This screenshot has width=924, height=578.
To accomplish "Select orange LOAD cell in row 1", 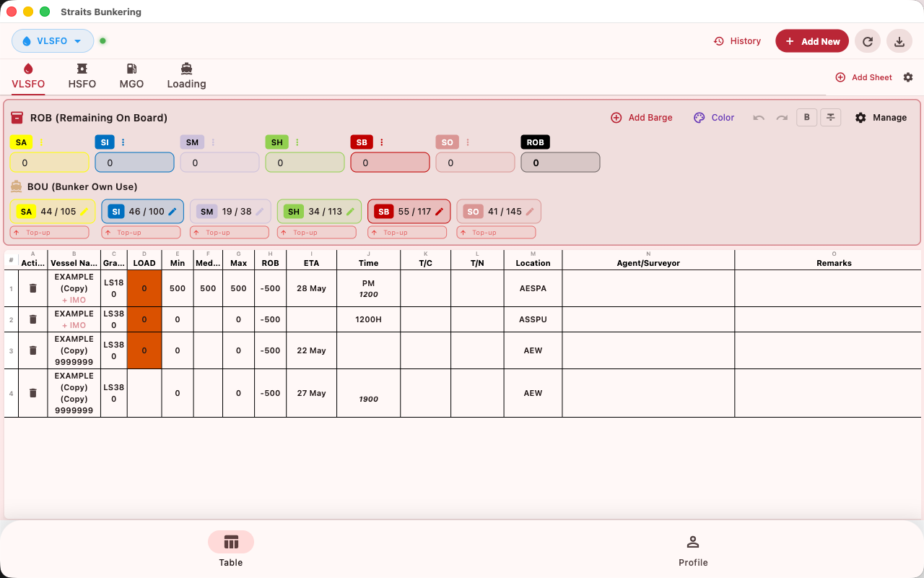I will (x=144, y=288).
